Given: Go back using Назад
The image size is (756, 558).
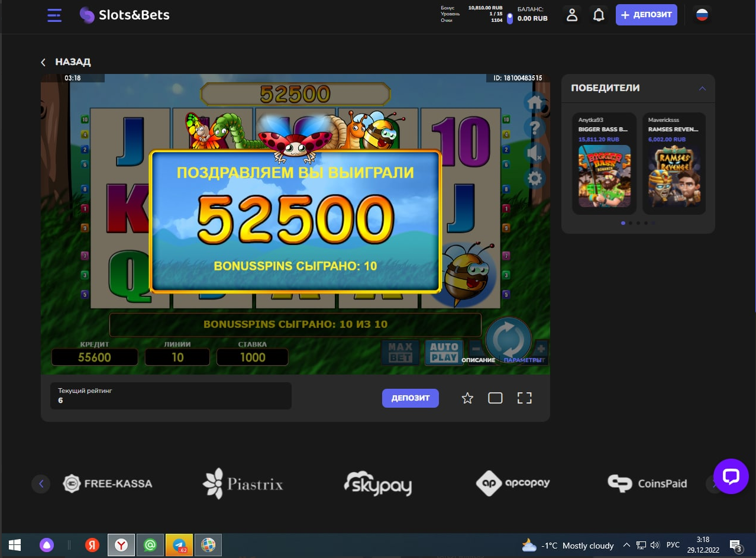Looking at the screenshot, I should point(66,62).
